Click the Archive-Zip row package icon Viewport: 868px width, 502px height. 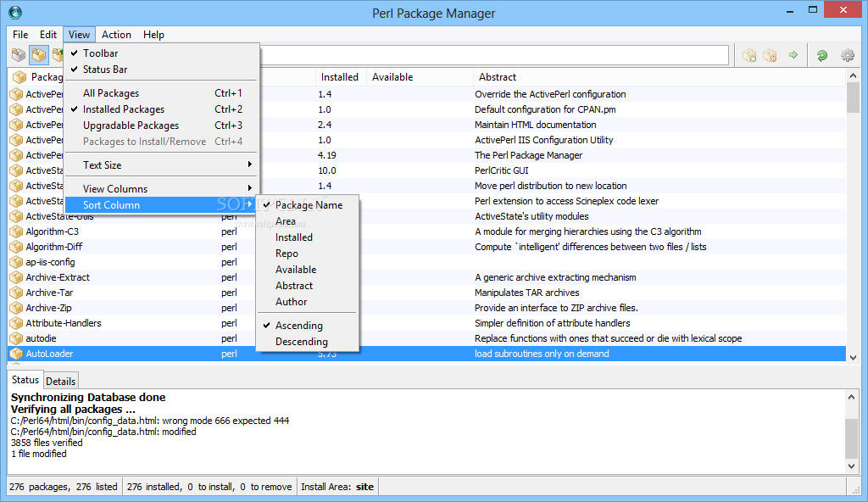16,308
